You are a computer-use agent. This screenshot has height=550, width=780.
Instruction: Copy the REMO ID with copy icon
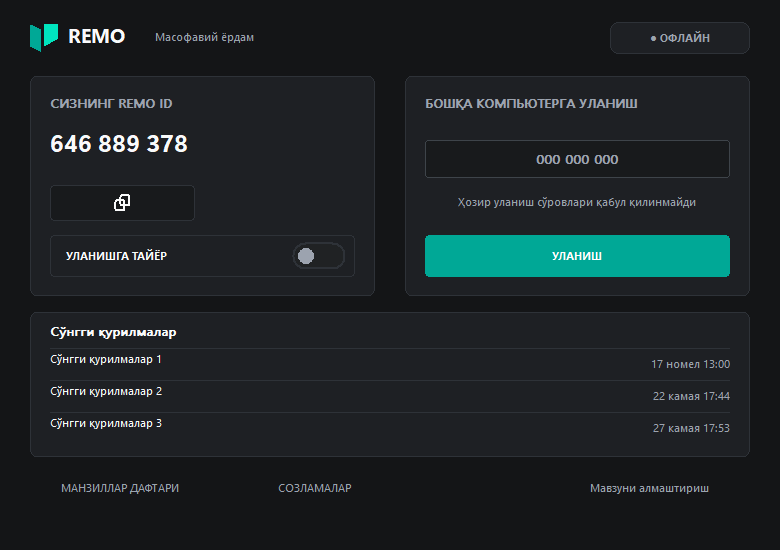pos(122,203)
